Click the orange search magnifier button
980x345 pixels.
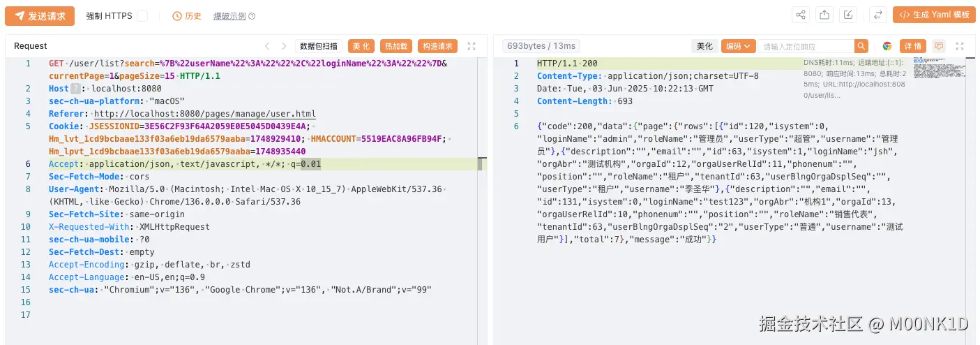click(x=861, y=47)
